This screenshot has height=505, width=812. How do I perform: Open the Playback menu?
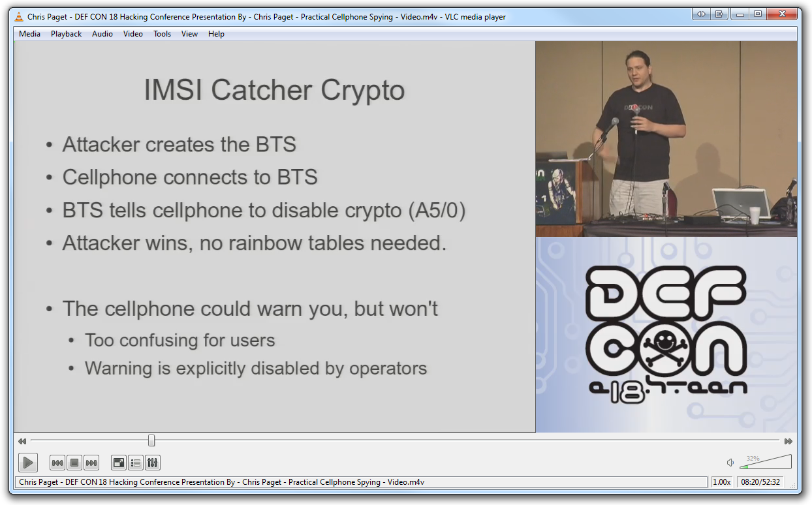click(x=67, y=34)
